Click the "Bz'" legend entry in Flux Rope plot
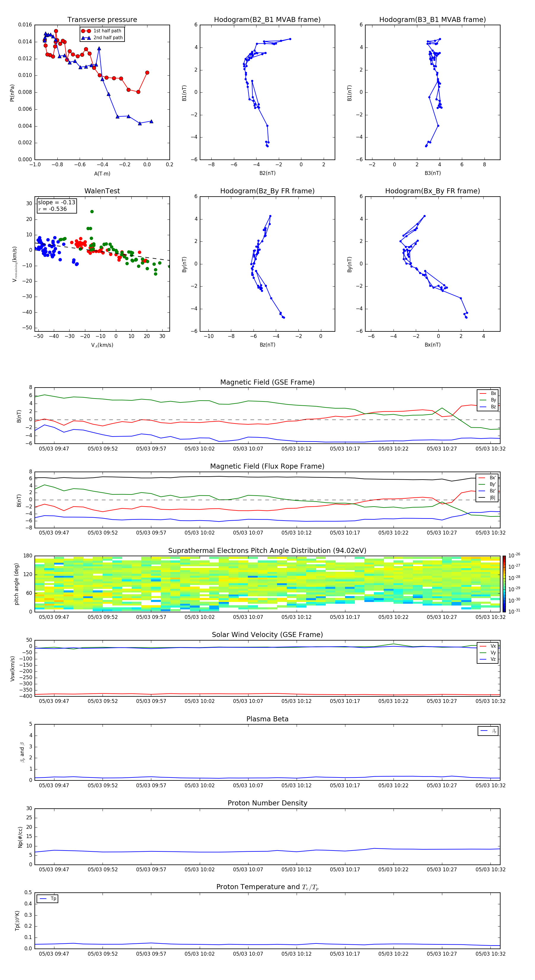Image resolution: width=535 pixels, height=980 pixels. click(488, 491)
